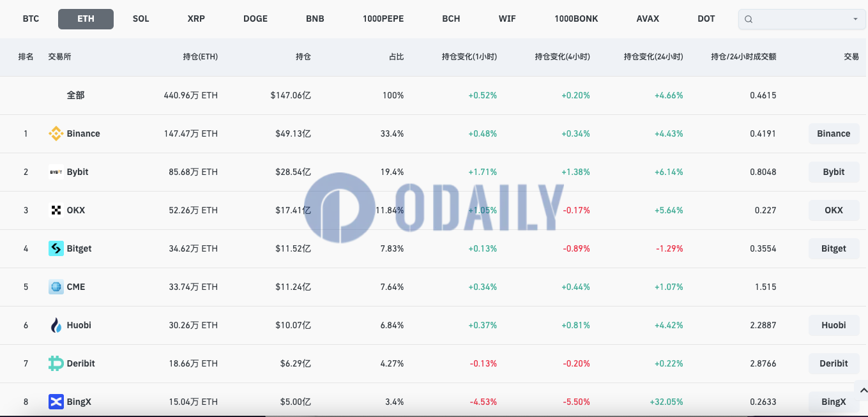This screenshot has width=868, height=417.
Task: Sort by 持仓(ETH) column header
Action: (200, 57)
